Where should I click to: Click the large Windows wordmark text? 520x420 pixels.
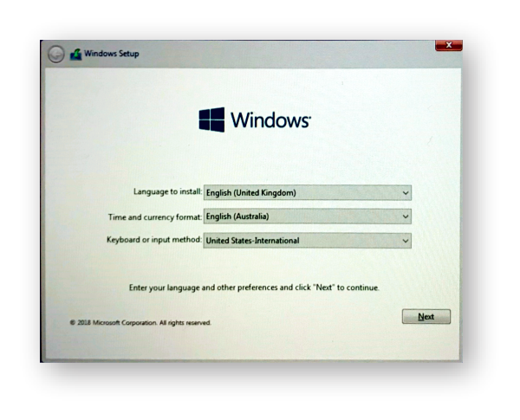pos(270,120)
